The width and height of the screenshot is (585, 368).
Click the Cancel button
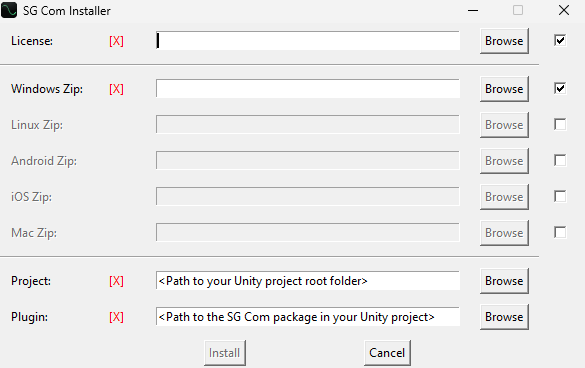tap(387, 353)
